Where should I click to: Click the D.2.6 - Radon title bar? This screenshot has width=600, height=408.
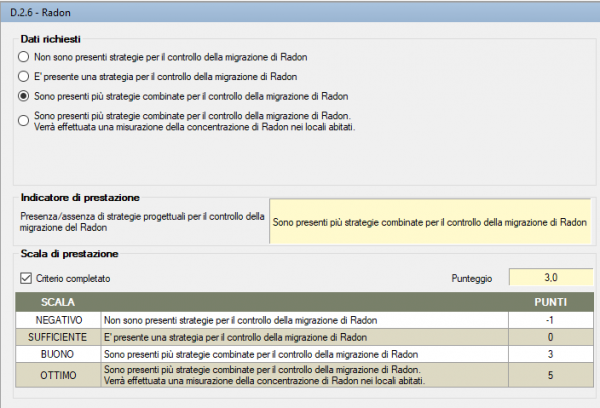pyautogui.click(x=300, y=12)
